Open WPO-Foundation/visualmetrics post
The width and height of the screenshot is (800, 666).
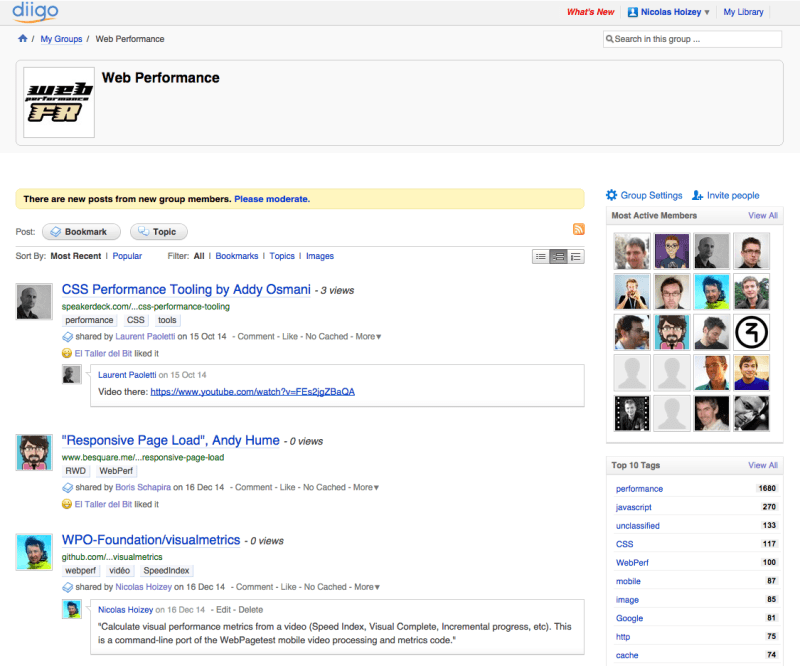coord(151,540)
